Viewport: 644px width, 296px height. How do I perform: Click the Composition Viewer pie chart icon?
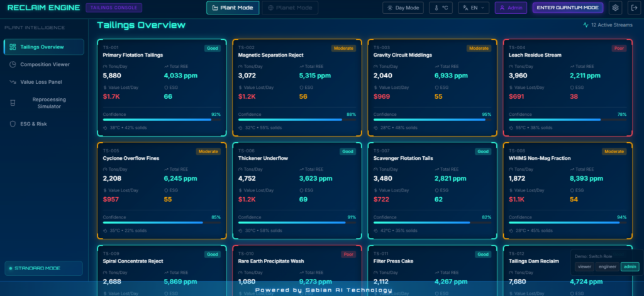point(13,64)
